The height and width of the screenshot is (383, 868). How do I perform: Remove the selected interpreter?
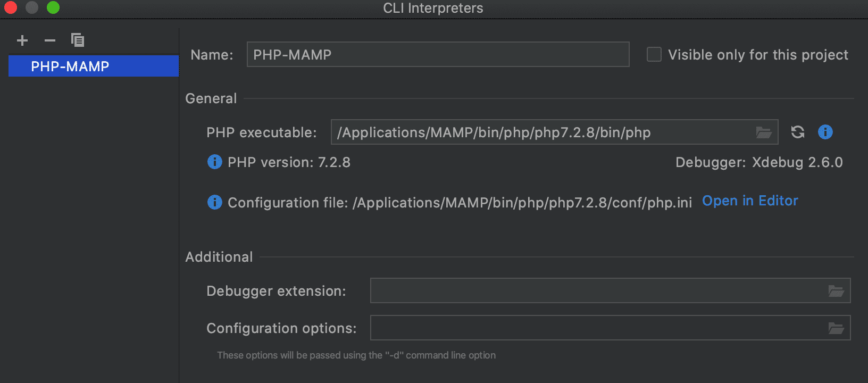50,40
